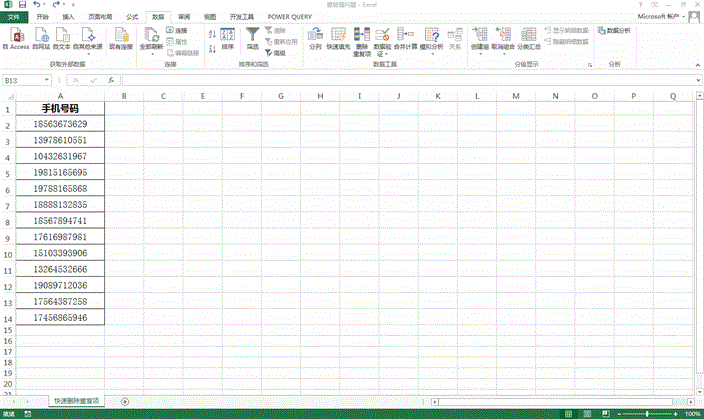Click the 筛选 (Filter) funnel icon
This screenshot has height=419, width=704.
coord(252,36)
